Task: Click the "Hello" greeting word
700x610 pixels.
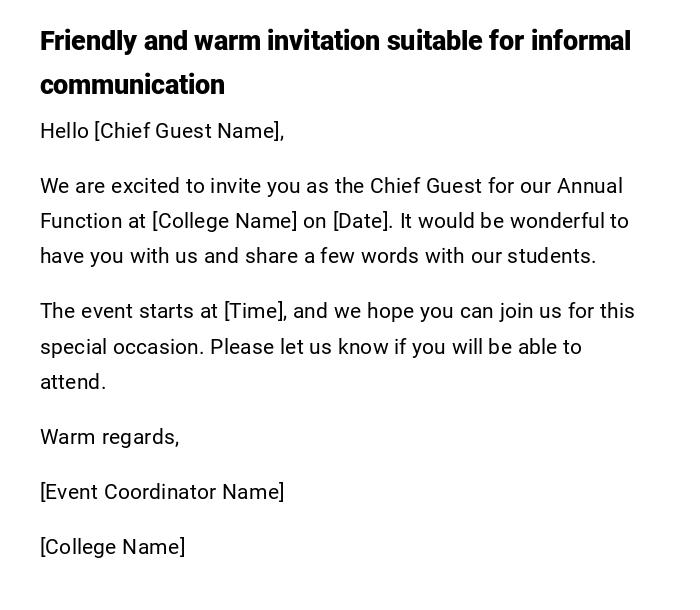Action: [x=64, y=131]
